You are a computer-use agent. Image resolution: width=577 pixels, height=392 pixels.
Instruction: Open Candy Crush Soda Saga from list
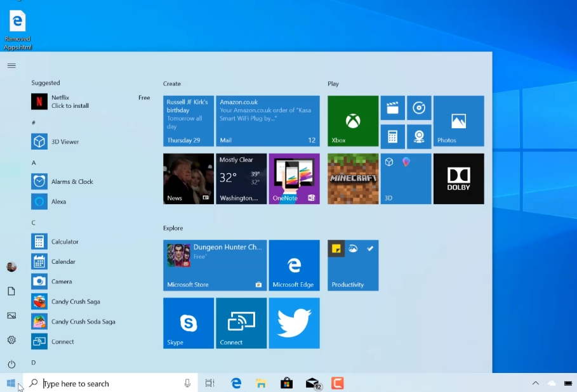[x=91, y=322]
